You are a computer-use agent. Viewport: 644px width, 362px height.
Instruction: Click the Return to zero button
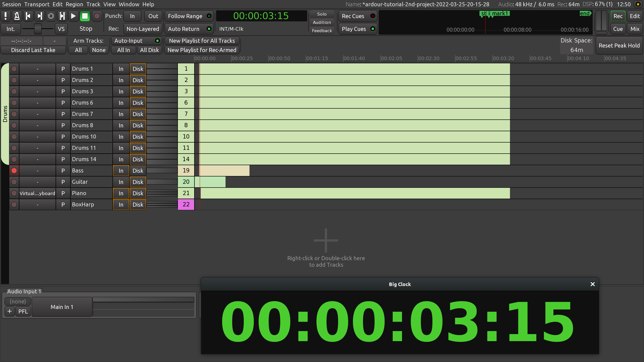[27, 16]
